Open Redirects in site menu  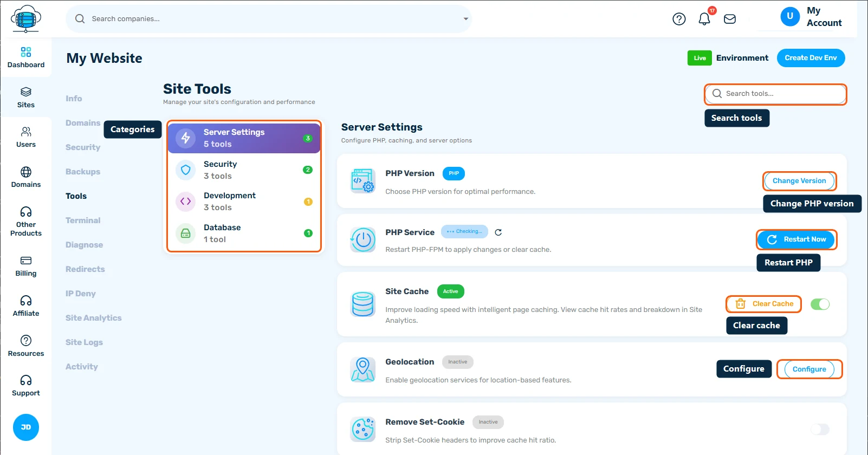point(85,269)
